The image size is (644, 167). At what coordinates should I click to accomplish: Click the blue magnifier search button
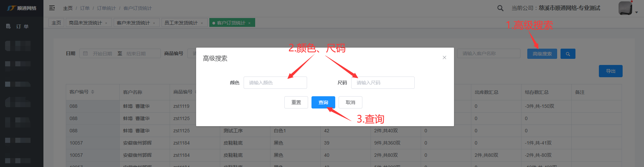point(568,54)
